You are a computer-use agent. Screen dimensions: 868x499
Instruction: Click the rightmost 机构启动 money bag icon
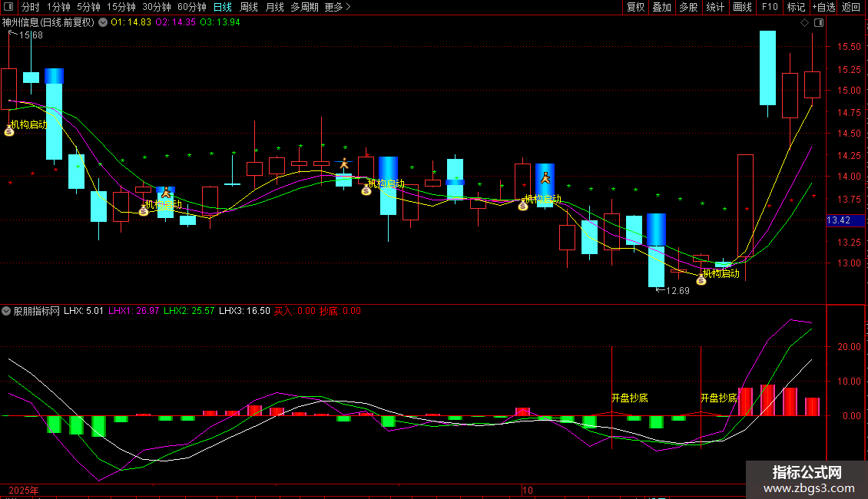click(x=701, y=280)
